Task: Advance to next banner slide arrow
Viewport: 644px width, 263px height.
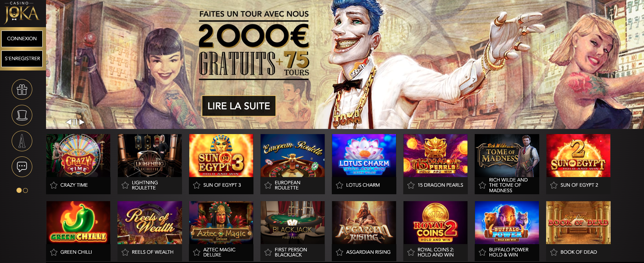Action: (x=82, y=122)
